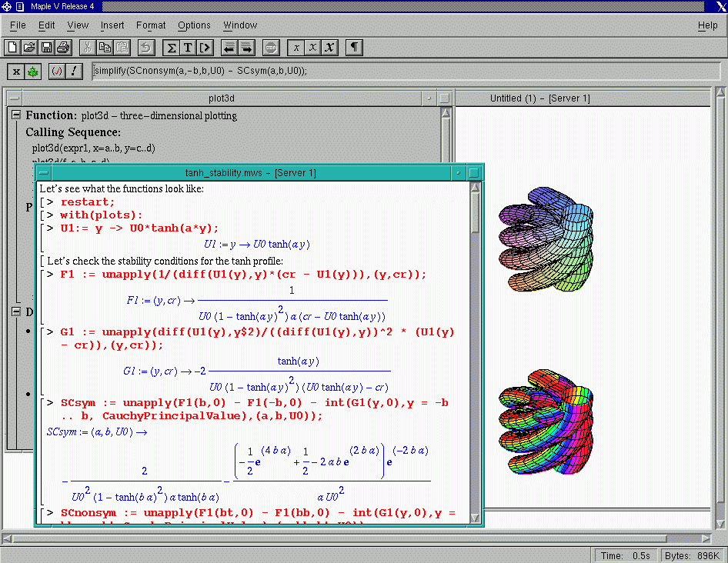
Task: Open a file with the folder icon
Action: pos(30,48)
